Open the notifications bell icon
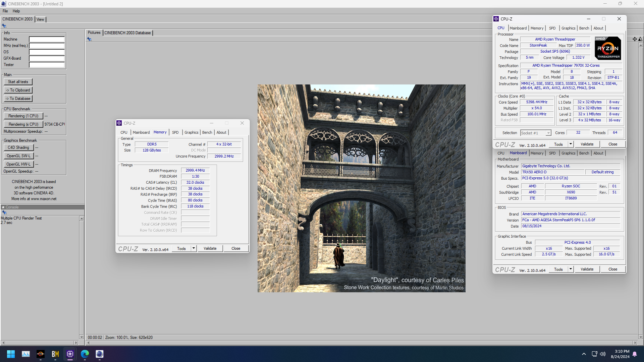The height and width of the screenshot is (362, 644). point(635,354)
